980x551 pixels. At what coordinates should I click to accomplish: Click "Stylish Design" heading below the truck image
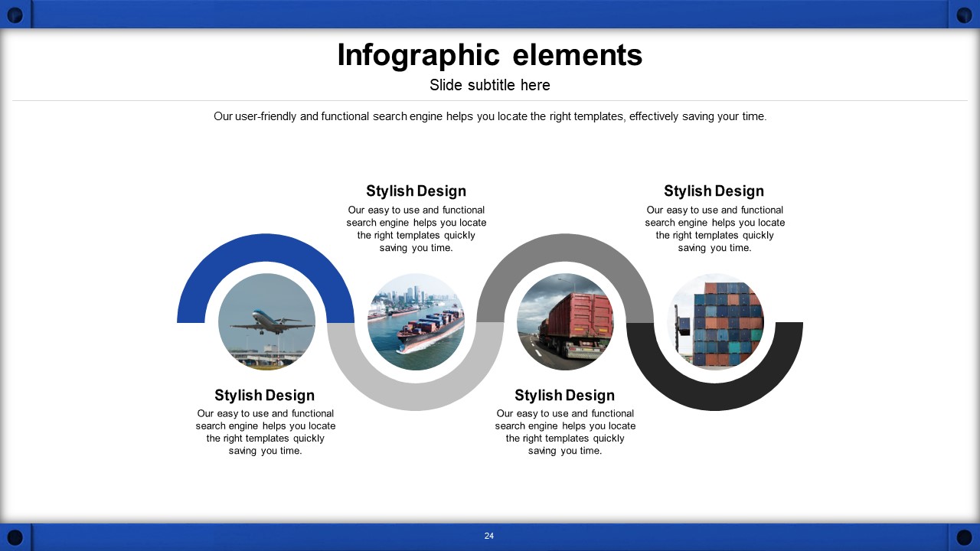[564, 395]
